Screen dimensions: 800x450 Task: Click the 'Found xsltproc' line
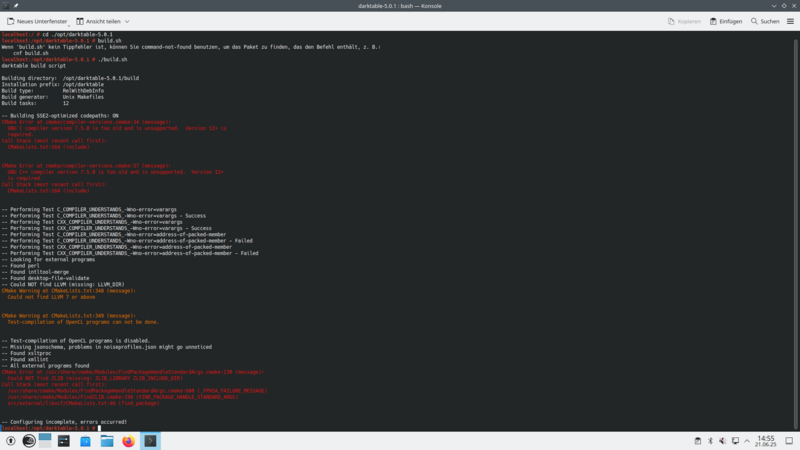[x=26, y=353]
